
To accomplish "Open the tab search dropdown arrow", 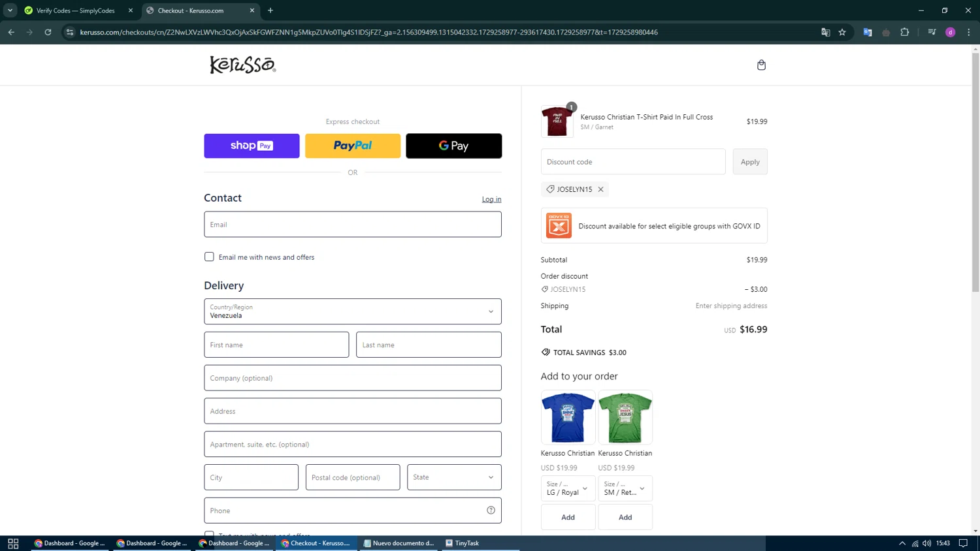I will pos(10,10).
